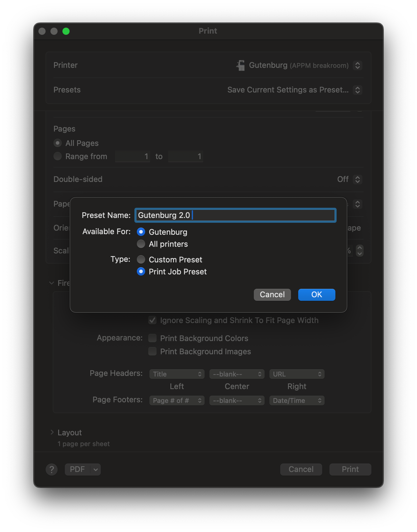
Task: Open the Double-sided Off dropdown
Action: point(357,179)
